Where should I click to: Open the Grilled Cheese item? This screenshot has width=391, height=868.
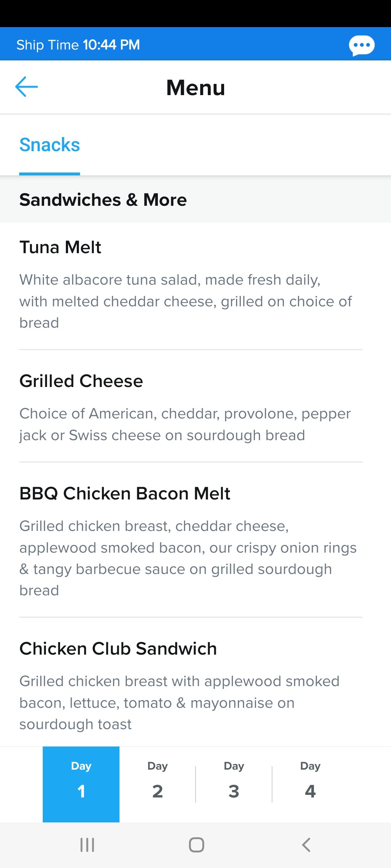[191, 406]
